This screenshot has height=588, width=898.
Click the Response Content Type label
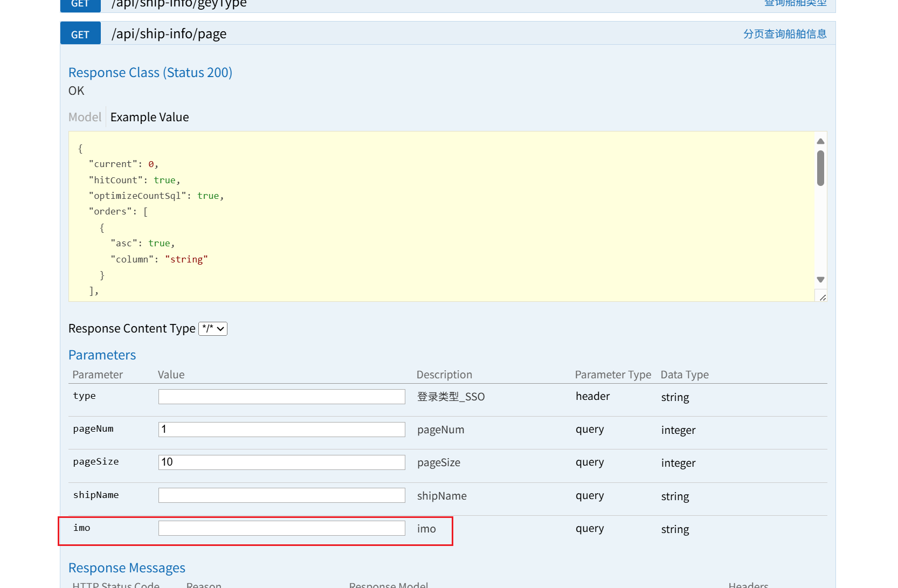tap(132, 328)
